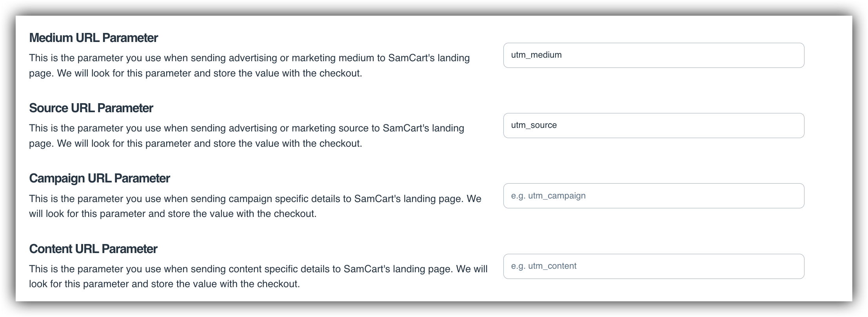Click the Medium field containing utm_medium

tap(654, 55)
